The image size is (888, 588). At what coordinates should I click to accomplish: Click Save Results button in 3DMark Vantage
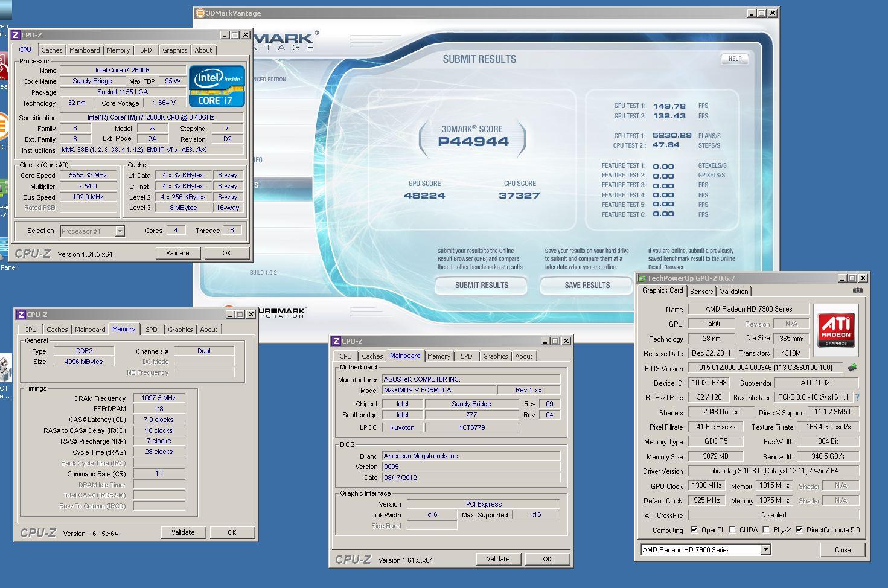coord(587,285)
